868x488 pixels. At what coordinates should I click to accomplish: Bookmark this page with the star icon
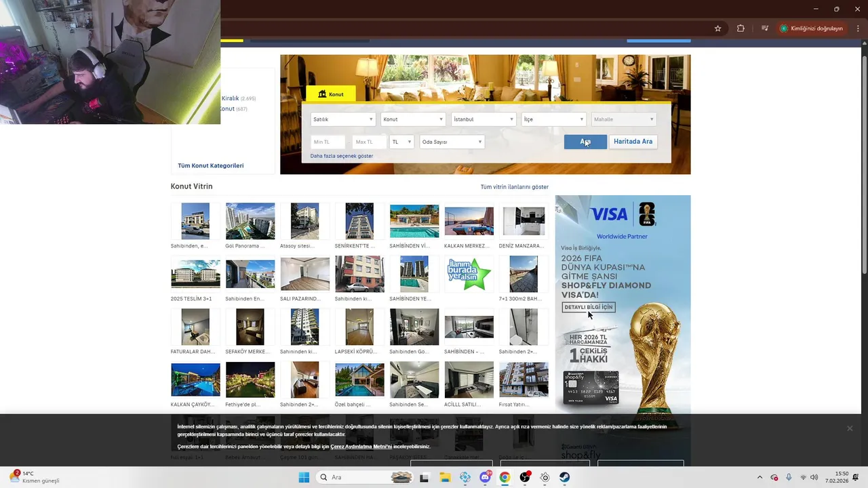717,28
